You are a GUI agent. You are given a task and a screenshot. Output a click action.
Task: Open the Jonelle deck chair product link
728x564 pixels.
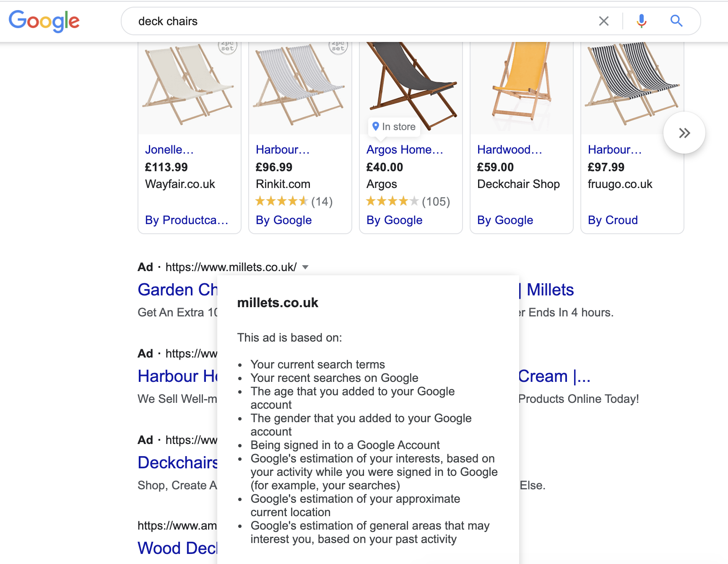(169, 150)
